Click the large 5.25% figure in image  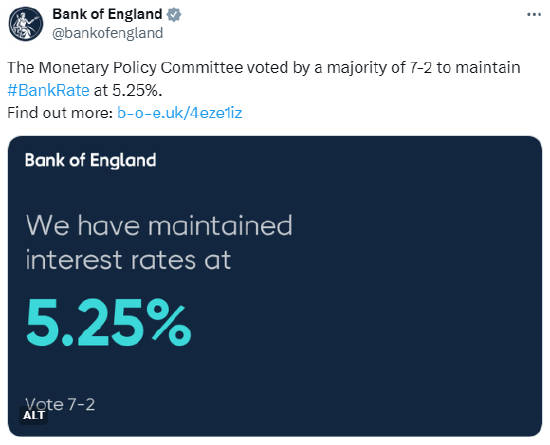pos(109,322)
